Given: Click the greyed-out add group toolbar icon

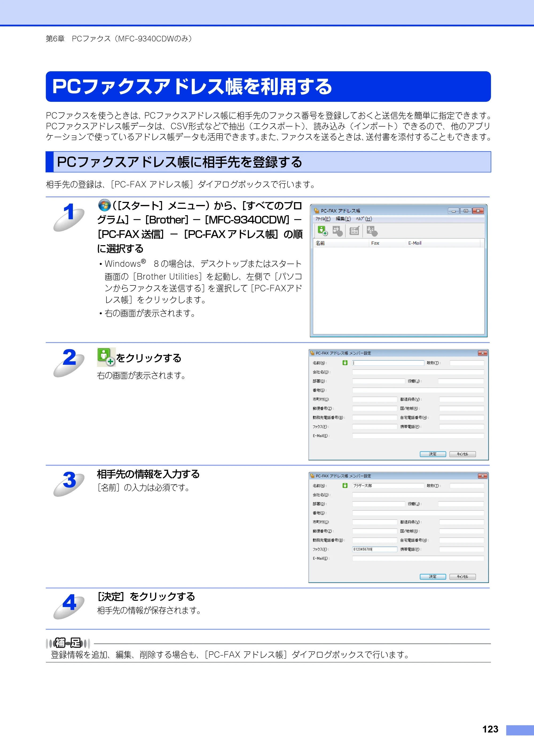Looking at the screenshot, I should (x=337, y=231).
